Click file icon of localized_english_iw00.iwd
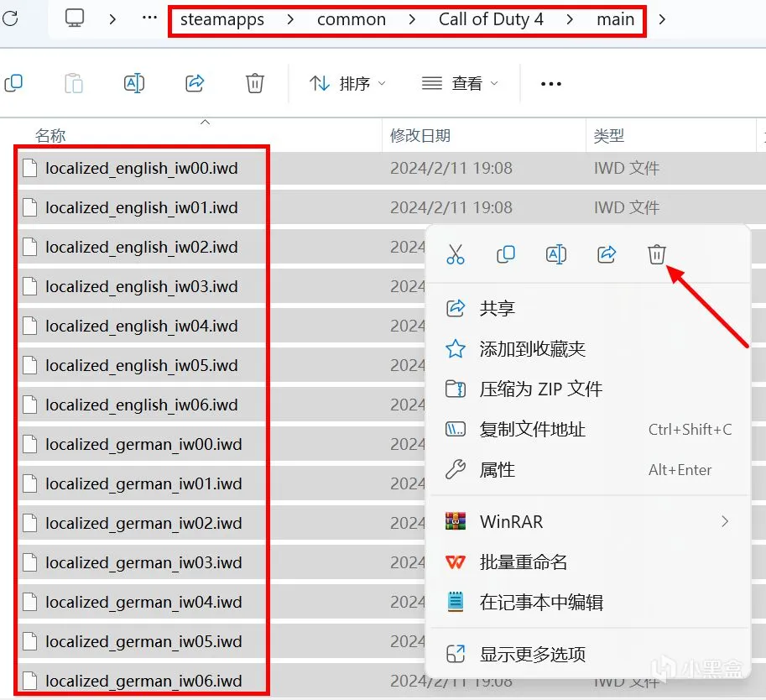 (30, 168)
